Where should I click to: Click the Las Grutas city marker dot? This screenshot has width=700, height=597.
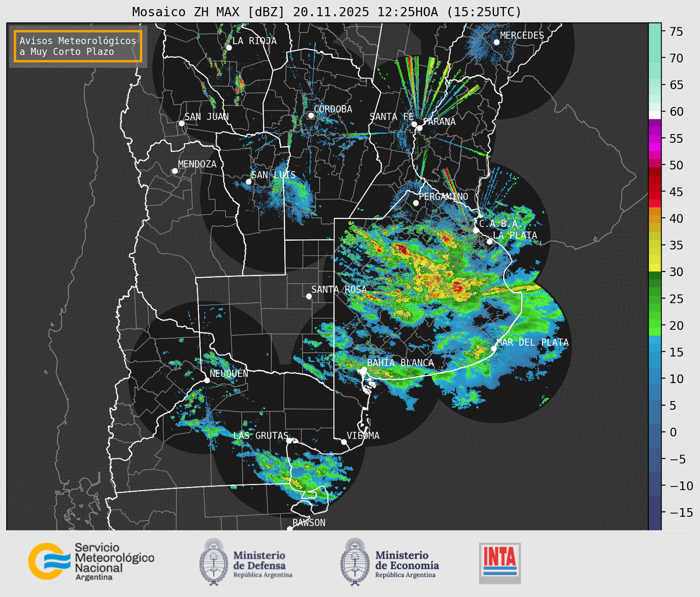pos(289,441)
